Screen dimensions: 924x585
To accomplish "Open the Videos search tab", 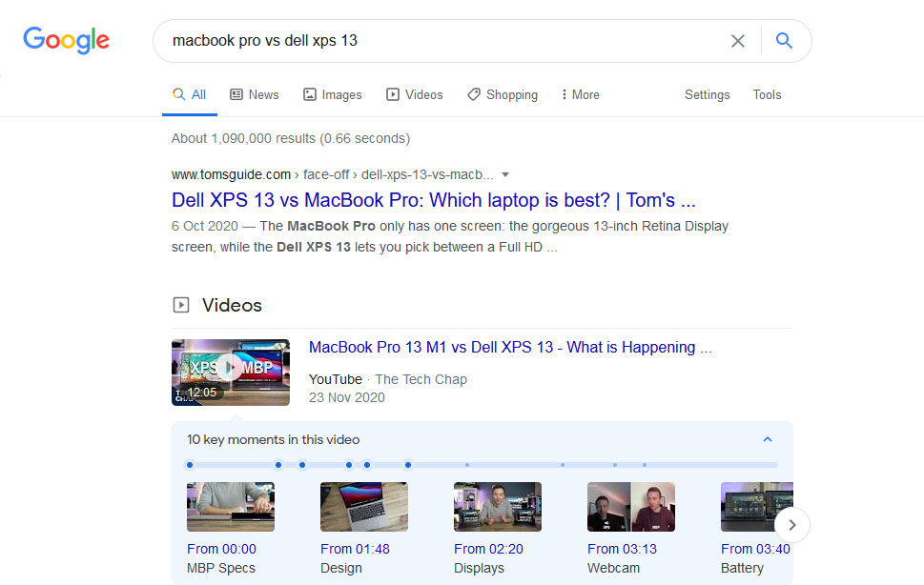I will (x=414, y=94).
